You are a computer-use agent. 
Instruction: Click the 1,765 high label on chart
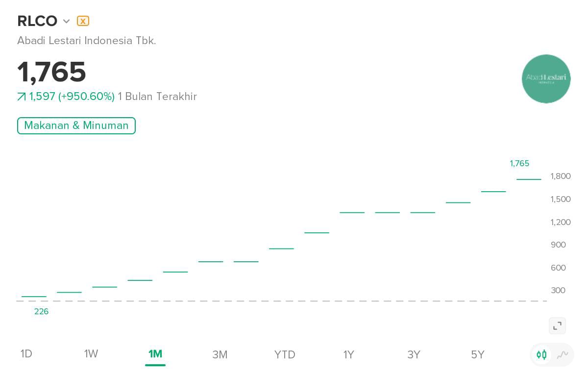tap(519, 163)
